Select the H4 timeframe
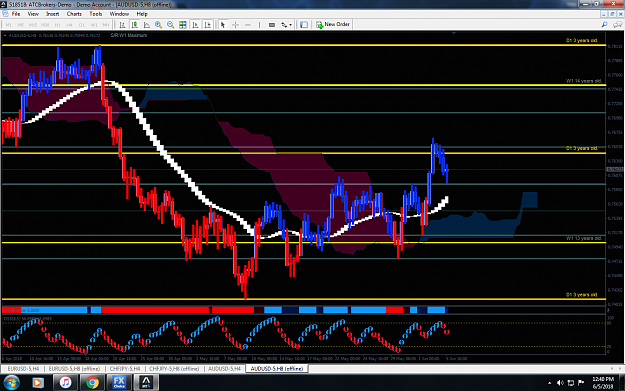625x391 pixels. (69, 25)
